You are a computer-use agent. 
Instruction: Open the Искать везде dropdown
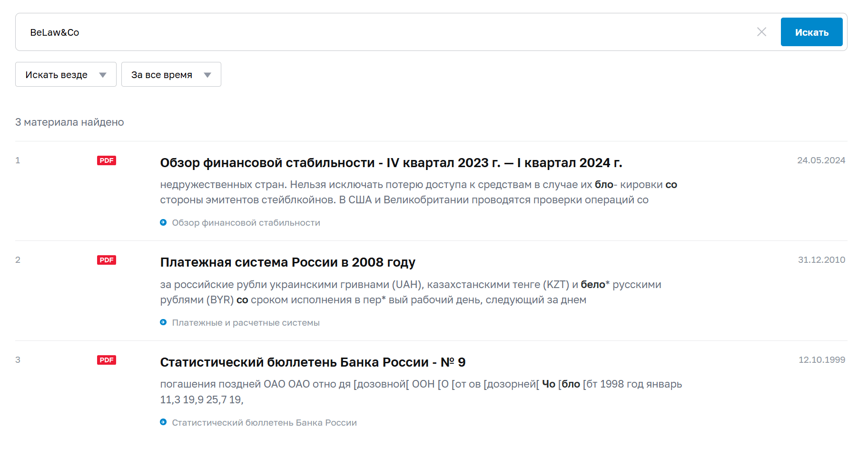[x=66, y=74]
